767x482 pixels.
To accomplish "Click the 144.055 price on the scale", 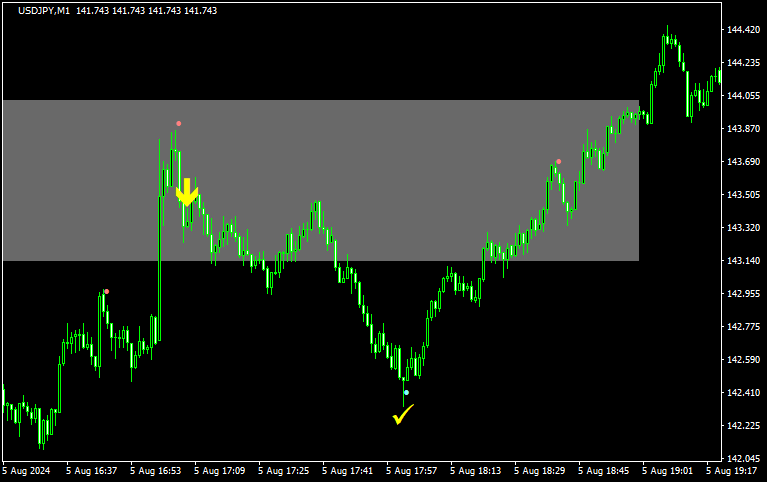I will click(741, 96).
